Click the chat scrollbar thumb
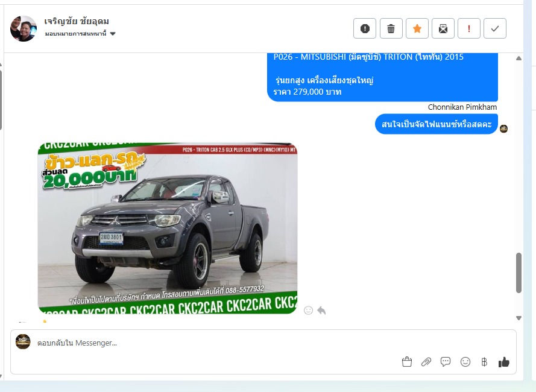This screenshot has width=536, height=392. pyautogui.click(x=519, y=273)
